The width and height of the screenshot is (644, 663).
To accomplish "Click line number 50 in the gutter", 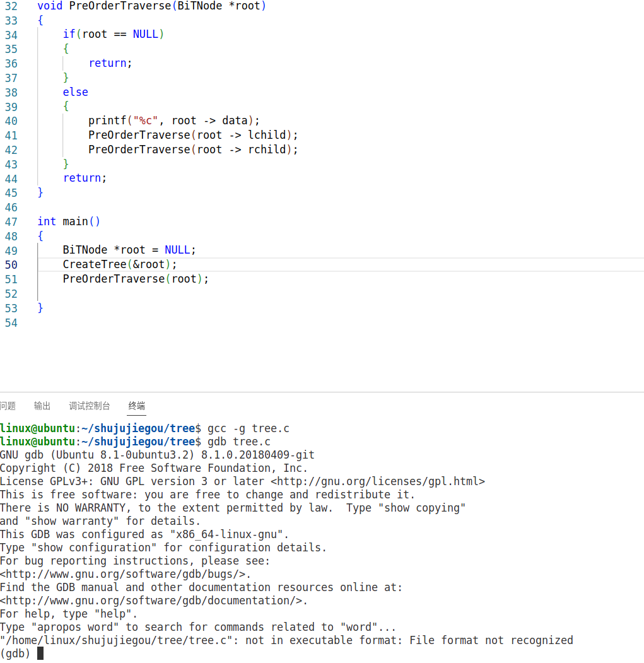I will [11, 265].
